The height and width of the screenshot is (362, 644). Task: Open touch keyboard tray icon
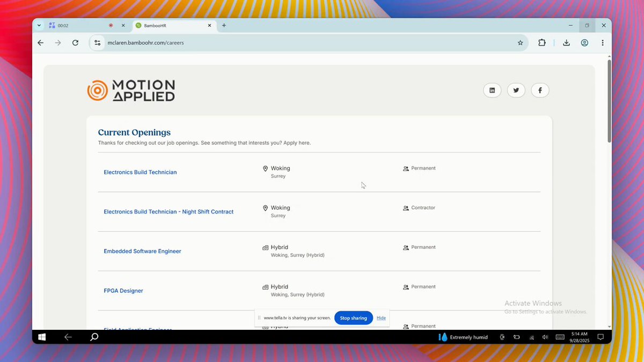[560, 337]
